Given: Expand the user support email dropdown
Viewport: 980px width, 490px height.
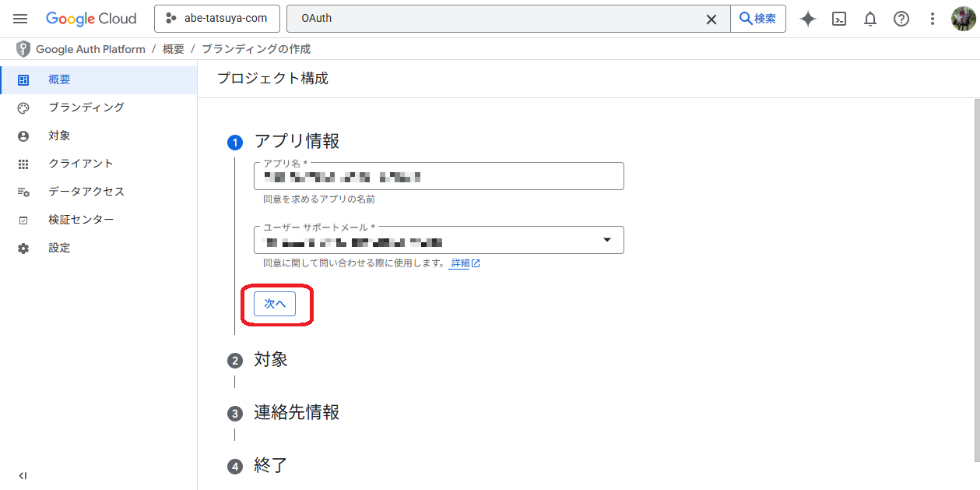Looking at the screenshot, I should (x=607, y=240).
